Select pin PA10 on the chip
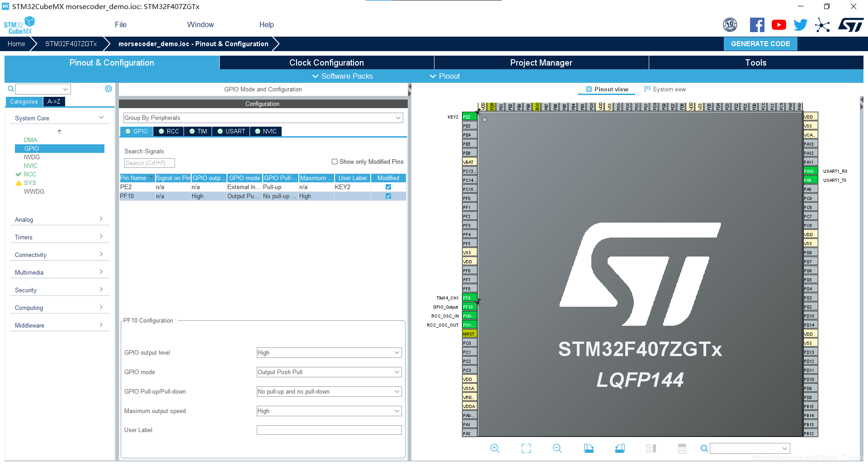868x466 pixels. pyautogui.click(x=811, y=171)
